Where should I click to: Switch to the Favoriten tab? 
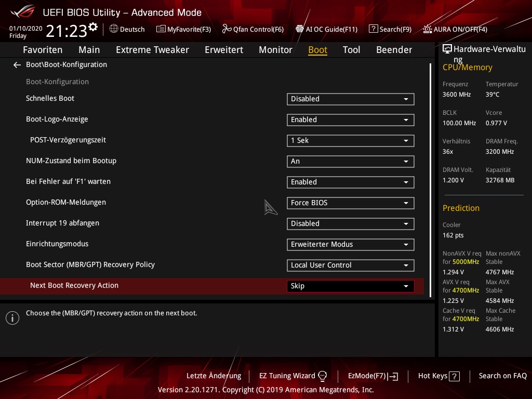(43, 50)
